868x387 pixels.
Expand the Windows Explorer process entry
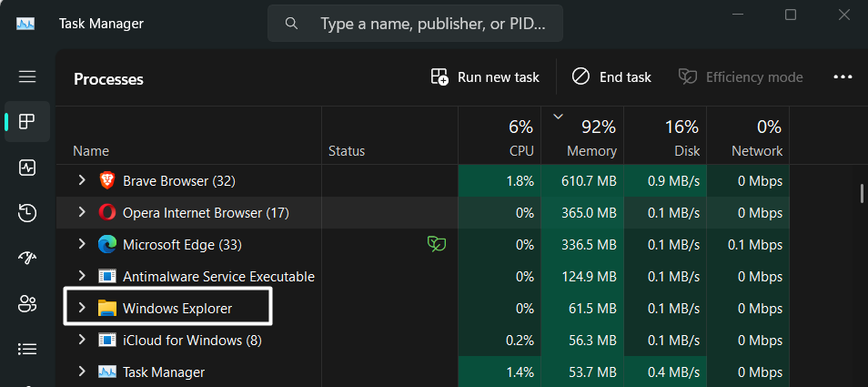82,308
